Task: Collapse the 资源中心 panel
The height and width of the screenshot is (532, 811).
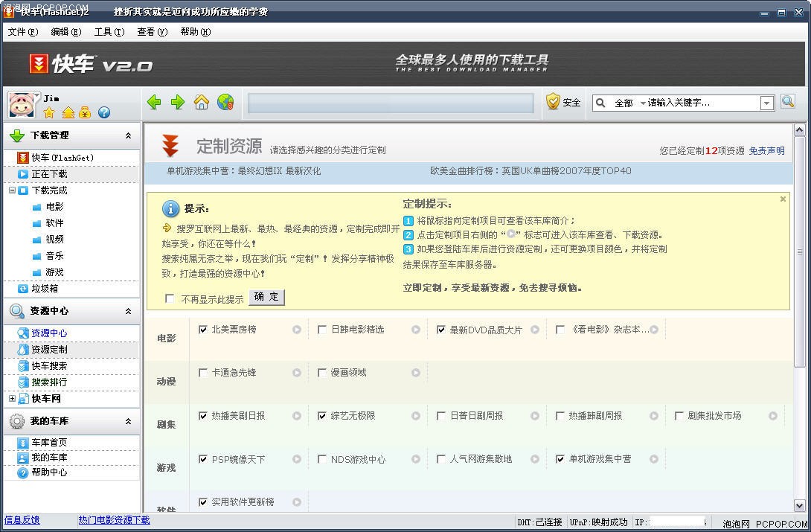Action: click(x=128, y=311)
